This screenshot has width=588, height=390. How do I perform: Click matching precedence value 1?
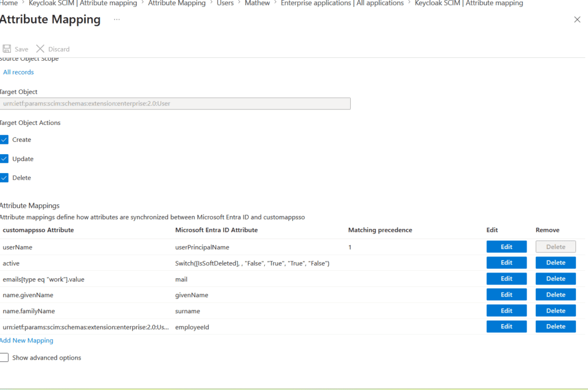350,247
